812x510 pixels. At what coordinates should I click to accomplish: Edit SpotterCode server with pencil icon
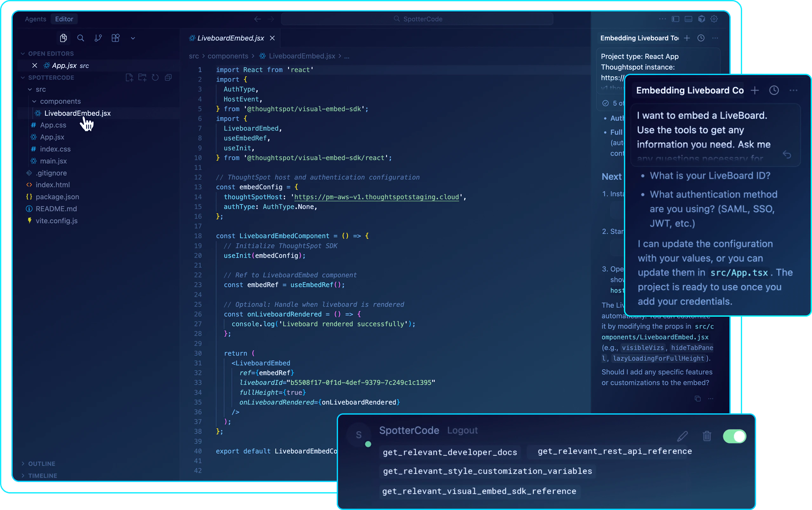click(x=682, y=436)
